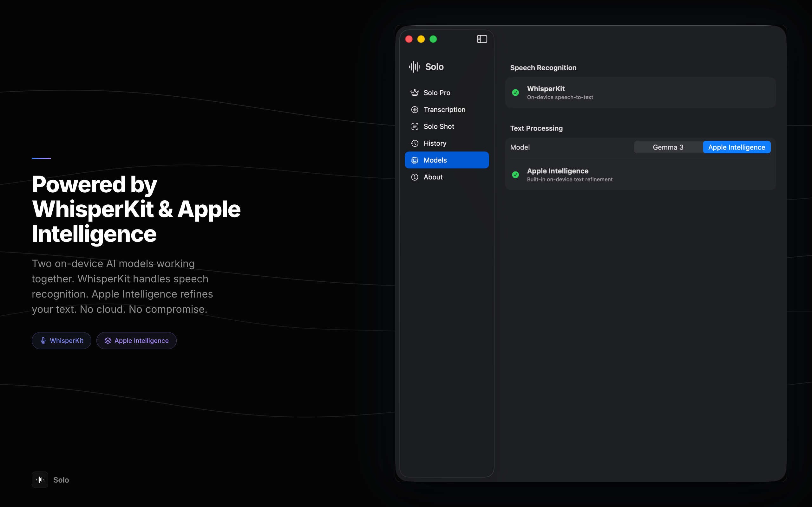Click the crown icon for Solo Pro
This screenshot has height=507, width=812.
(x=415, y=93)
